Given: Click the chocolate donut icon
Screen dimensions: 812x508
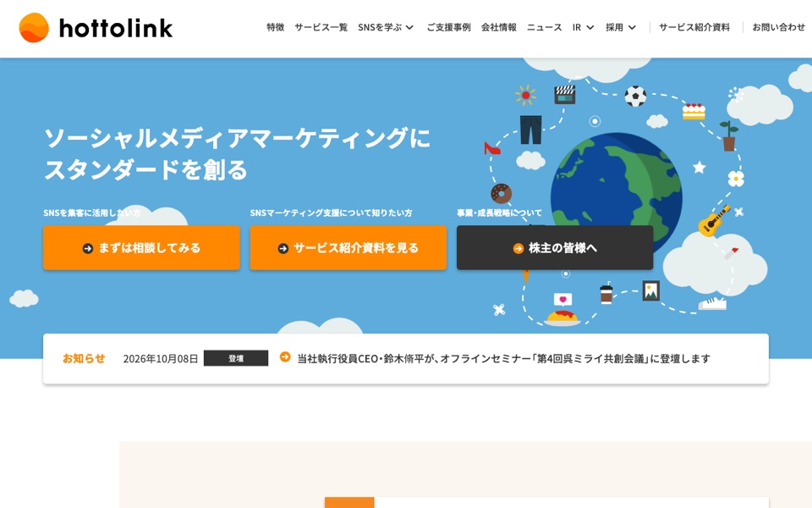Looking at the screenshot, I should [501, 193].
